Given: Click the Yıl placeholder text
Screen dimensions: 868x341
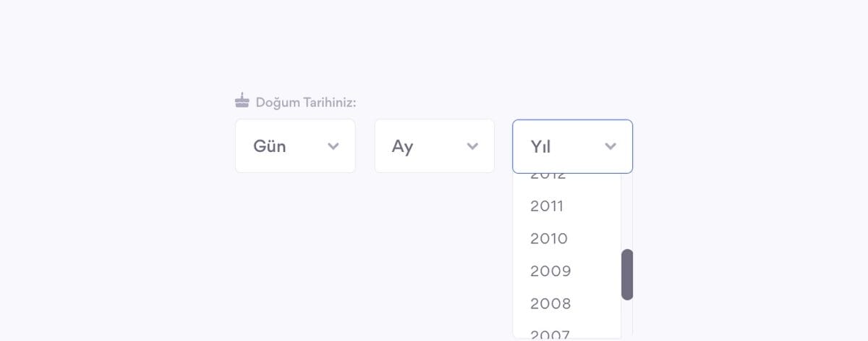Looking at the screenshot, I should coord(540,147).
